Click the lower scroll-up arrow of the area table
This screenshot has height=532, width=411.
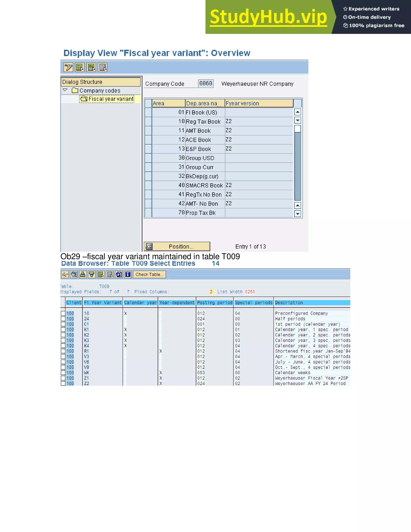tap(298, 205)
